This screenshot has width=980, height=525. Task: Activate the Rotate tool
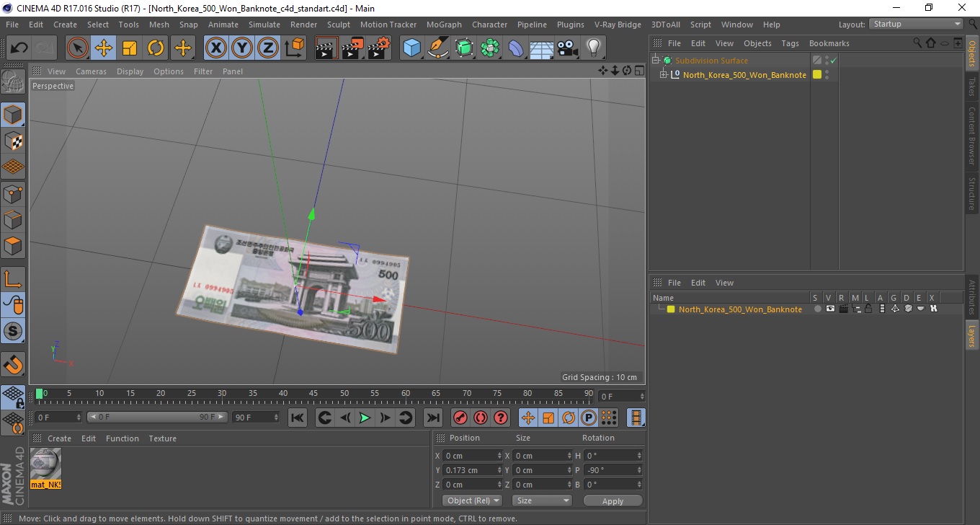[156, 48]
